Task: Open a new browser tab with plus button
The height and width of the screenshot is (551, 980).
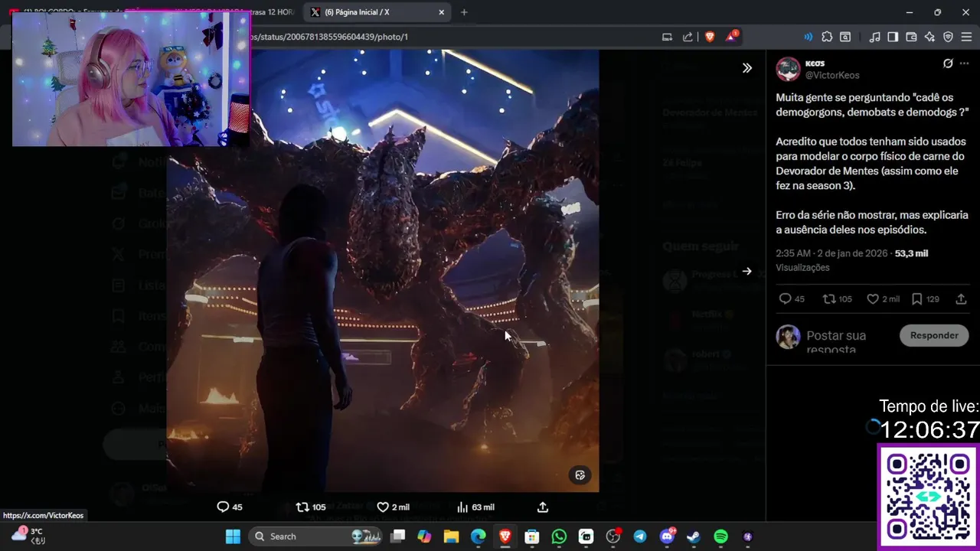Action: click(464, 12)
